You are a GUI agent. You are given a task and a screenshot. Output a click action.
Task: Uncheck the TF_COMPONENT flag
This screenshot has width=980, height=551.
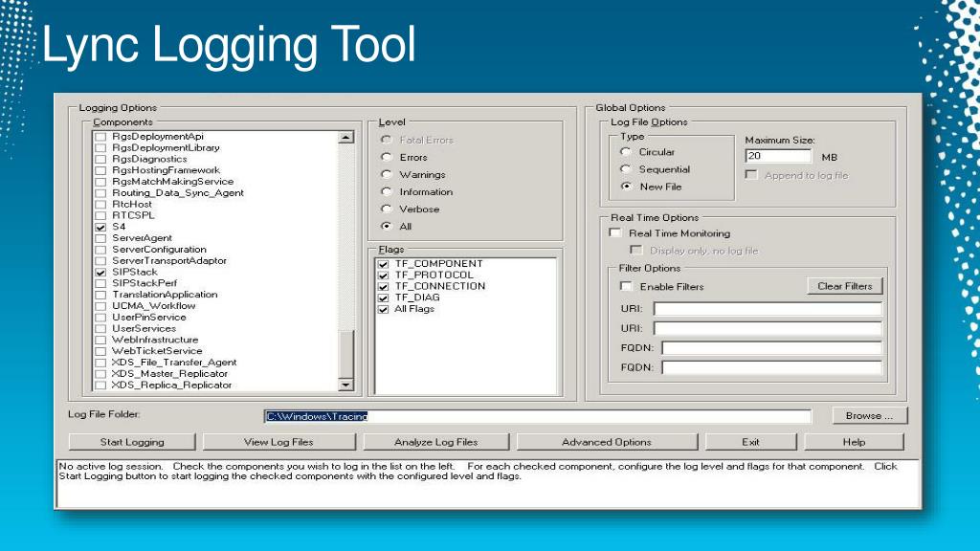coord(384,264)
